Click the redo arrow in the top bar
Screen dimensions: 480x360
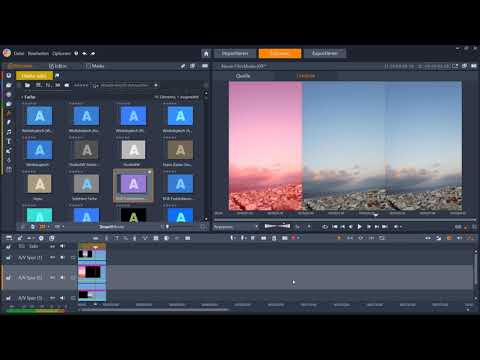93,53
